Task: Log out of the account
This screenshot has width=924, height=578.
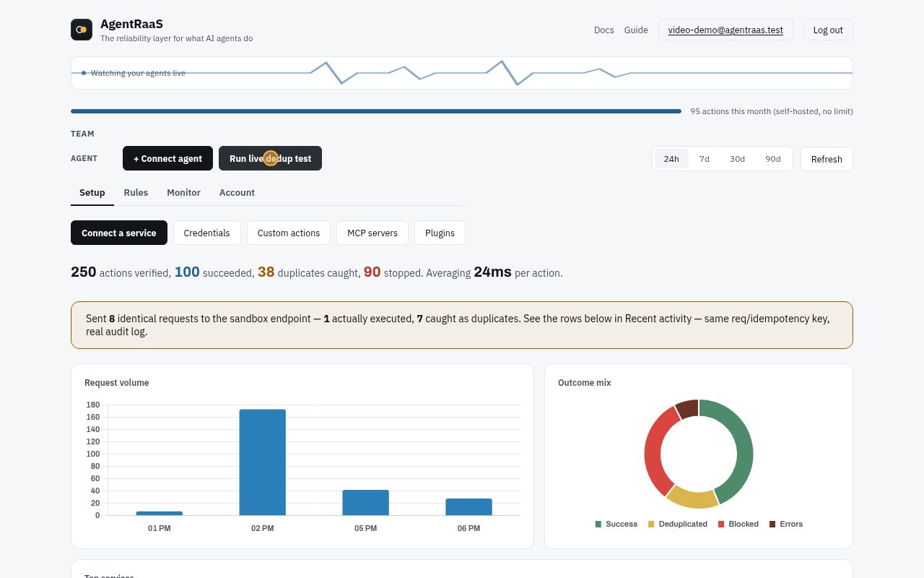Action: 828,30
